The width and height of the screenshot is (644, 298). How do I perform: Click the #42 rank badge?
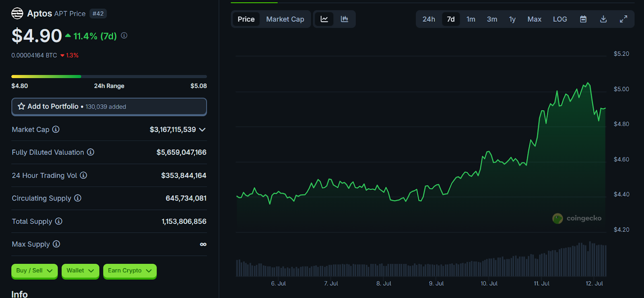[98, 14]
